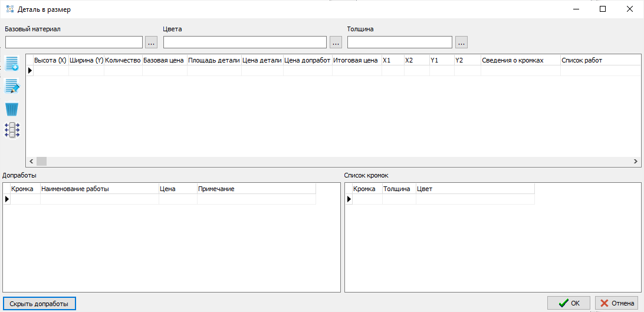Click the Высота (X) column header
Image resolution: width=644 pixels, height=312 pixels.
(x=50, y=60)
